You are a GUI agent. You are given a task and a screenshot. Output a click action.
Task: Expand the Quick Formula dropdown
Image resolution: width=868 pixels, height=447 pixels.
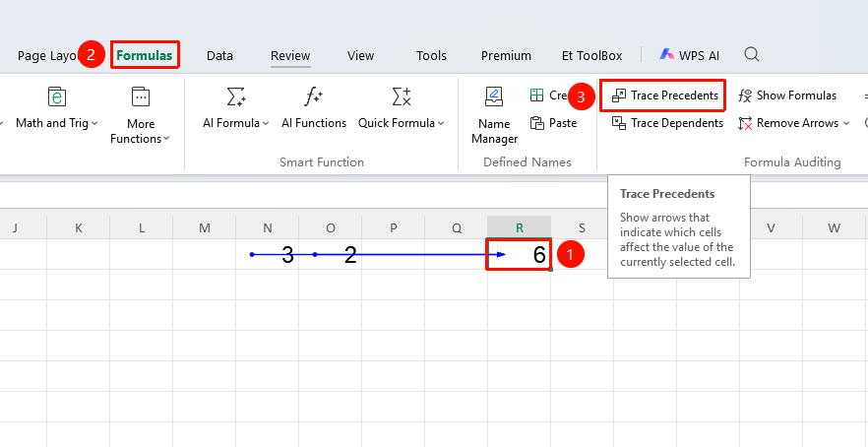(x=441, y=123)
